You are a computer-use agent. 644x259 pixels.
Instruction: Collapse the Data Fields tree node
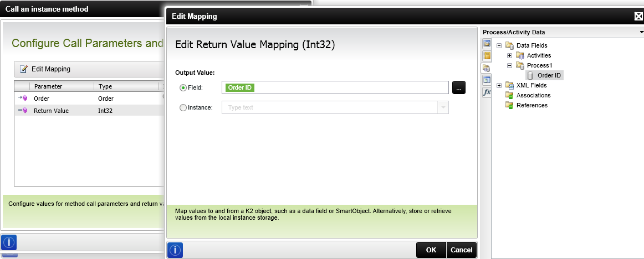point(499,45)
